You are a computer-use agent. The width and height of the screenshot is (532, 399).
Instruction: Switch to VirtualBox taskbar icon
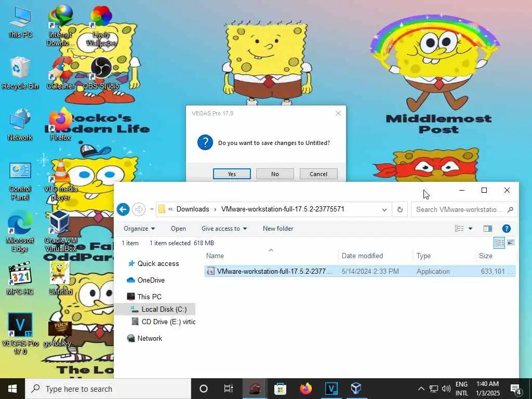point(356,389)
